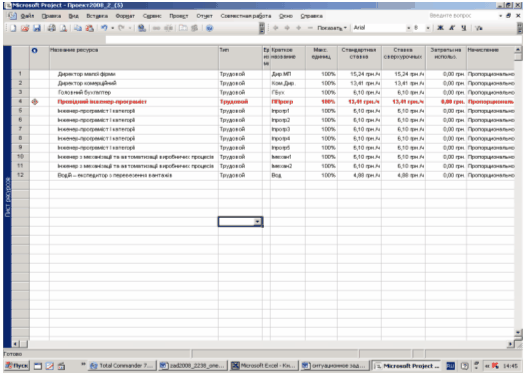Select the Водій – експедитор resource name cell

(134, 175)
